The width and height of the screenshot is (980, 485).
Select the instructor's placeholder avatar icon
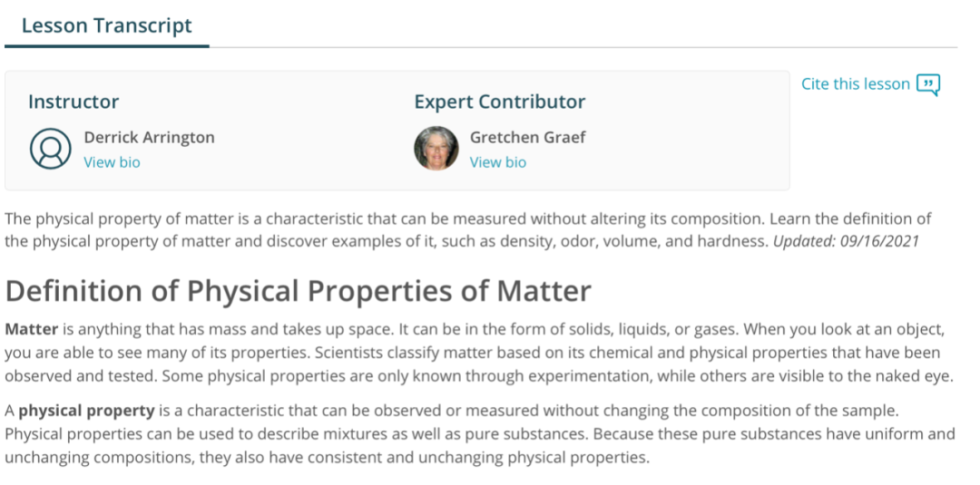pyautogui.click(x=51, y=149)
